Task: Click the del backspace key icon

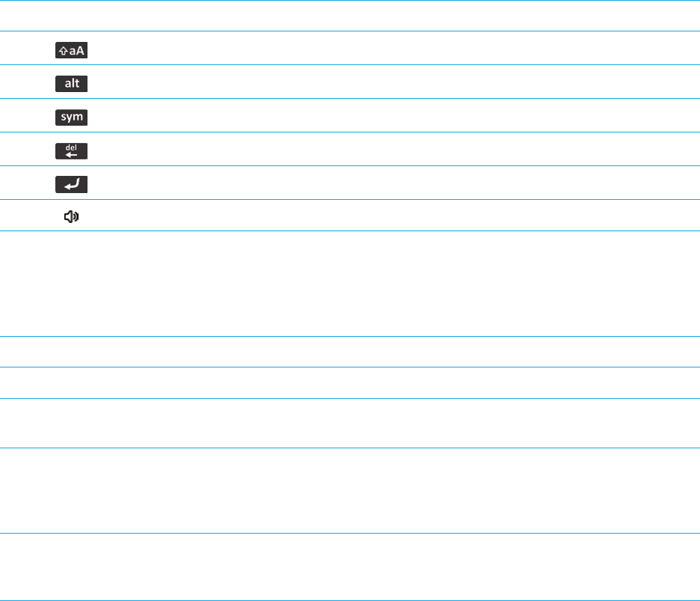Action: (72, 151)
